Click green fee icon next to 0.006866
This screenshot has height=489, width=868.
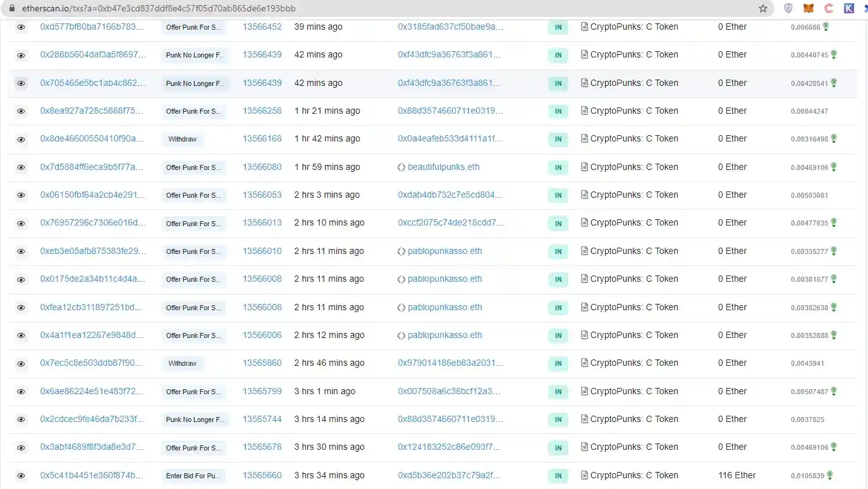(x=826, y=27)
